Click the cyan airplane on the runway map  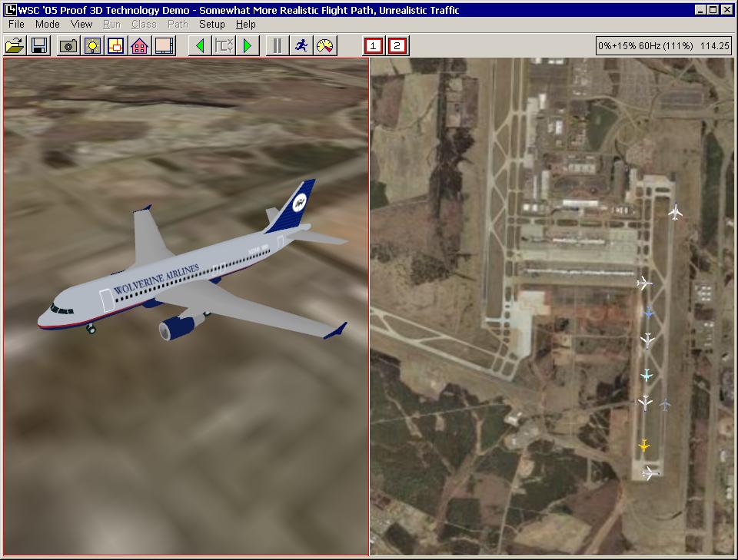click(647, 375)
